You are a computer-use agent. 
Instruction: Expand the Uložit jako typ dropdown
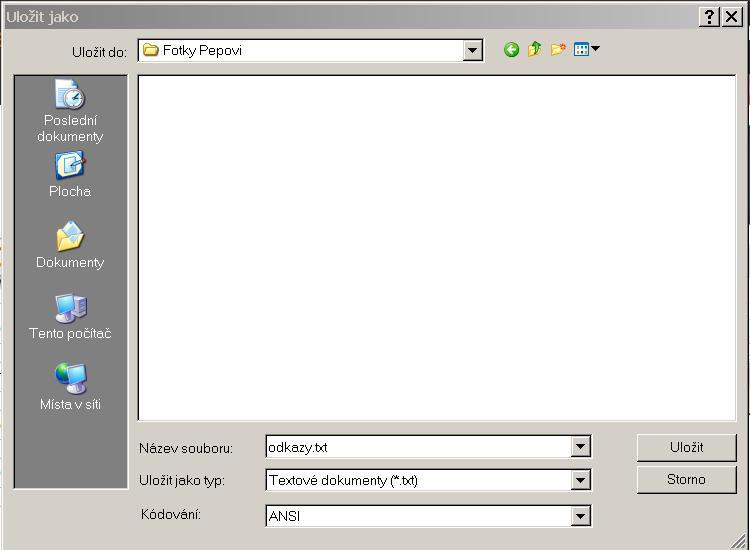[x=580, y=480]
